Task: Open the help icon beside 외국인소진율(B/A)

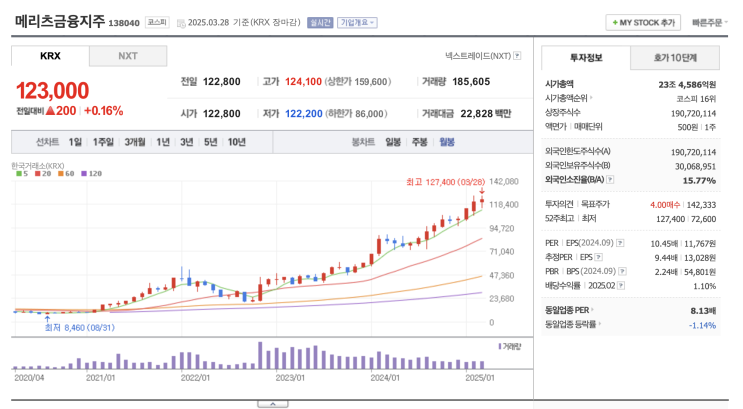Action: (x=611, y=180)
